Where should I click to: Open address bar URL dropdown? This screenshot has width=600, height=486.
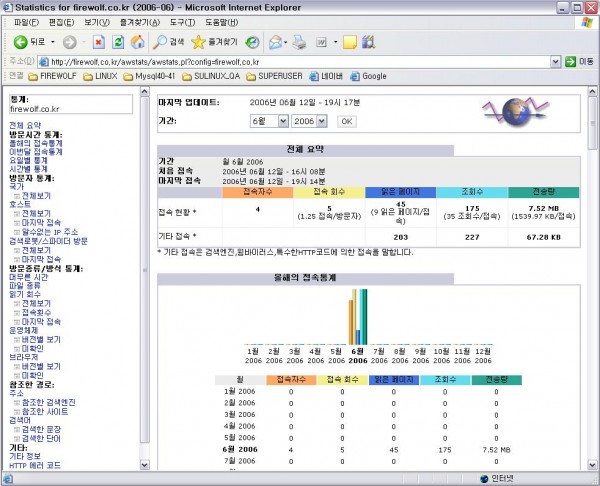point(555,62)
